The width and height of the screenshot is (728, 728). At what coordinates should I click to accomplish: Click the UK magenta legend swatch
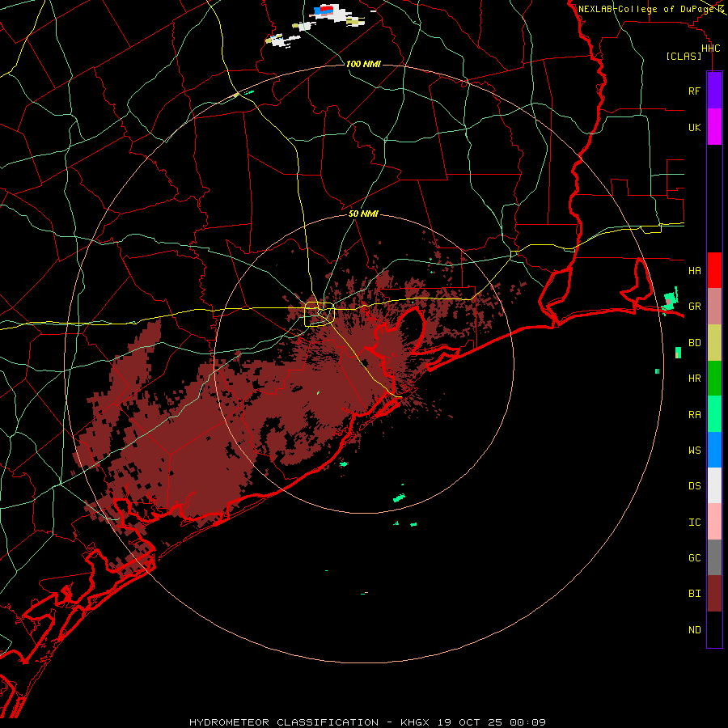(x=714, y=127)
